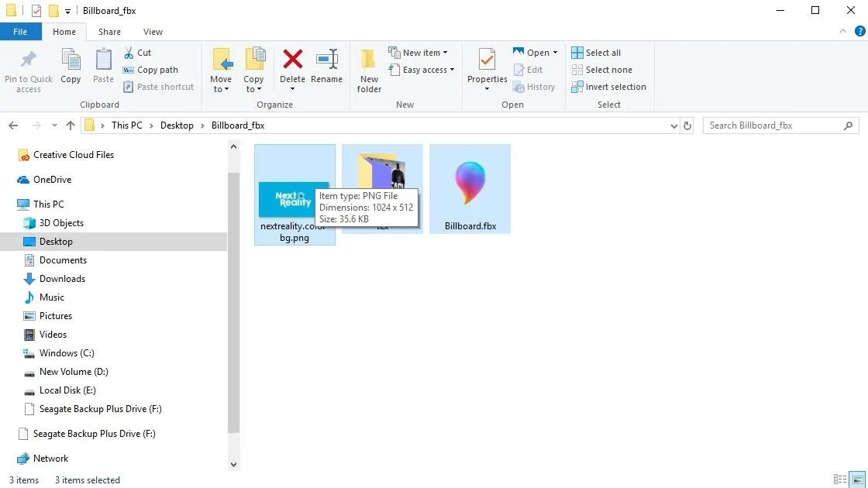Screen dimensions: 868x488
Task: Open Downloads in the sidebar
Action: click(x=54, y=279)
